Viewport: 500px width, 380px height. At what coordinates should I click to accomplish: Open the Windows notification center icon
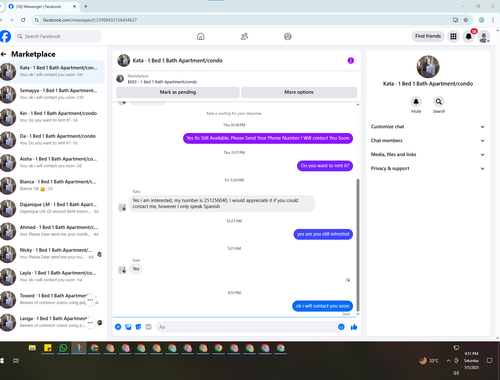489,360
